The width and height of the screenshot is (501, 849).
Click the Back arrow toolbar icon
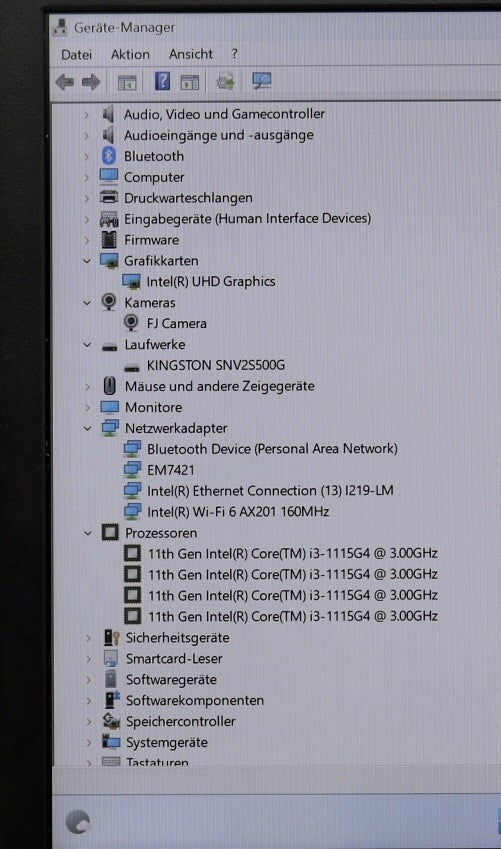tap(64, 82)
